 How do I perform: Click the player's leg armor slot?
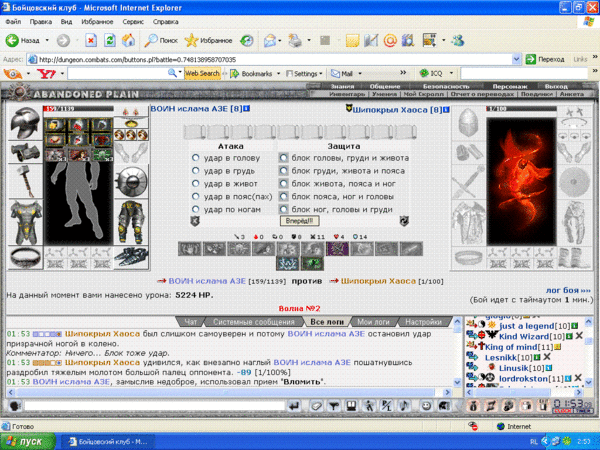click(131, 222)
